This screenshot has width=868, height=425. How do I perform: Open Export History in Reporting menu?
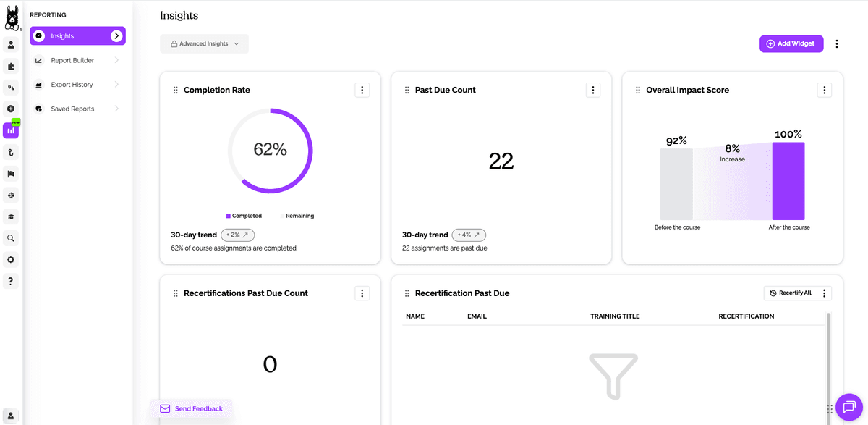[x=72, y=85]
